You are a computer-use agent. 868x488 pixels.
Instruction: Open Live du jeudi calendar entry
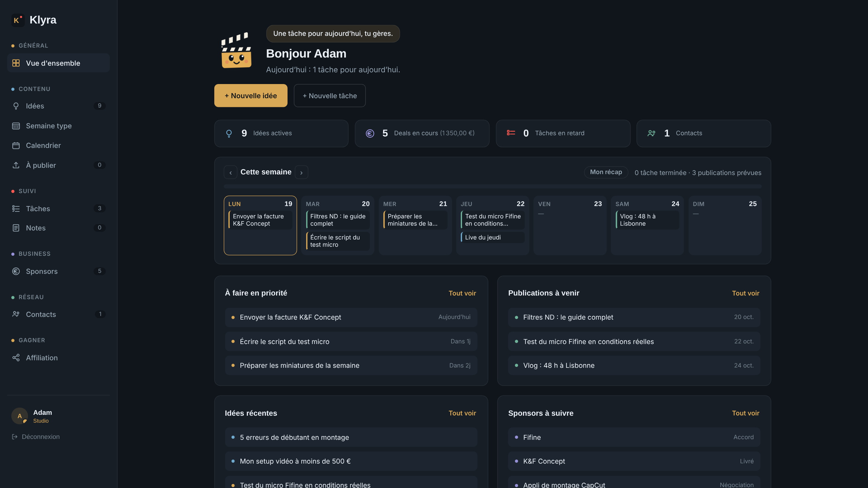493,237
